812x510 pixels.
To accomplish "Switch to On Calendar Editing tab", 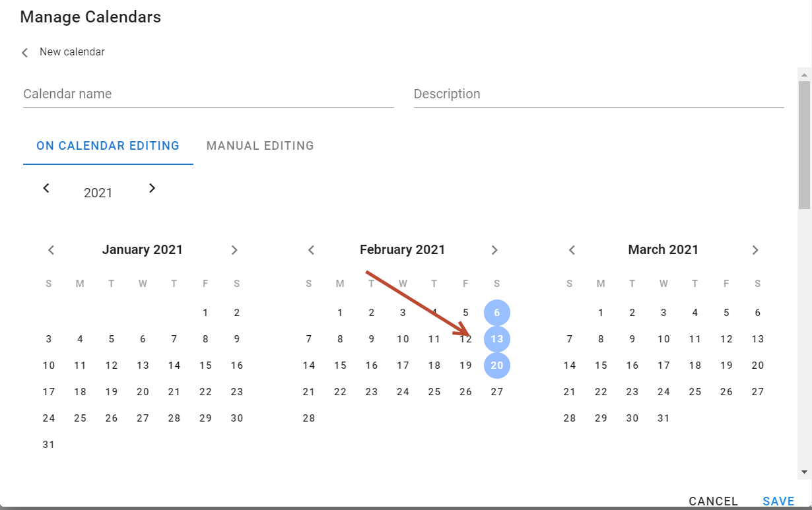I will tap(108, 146).
